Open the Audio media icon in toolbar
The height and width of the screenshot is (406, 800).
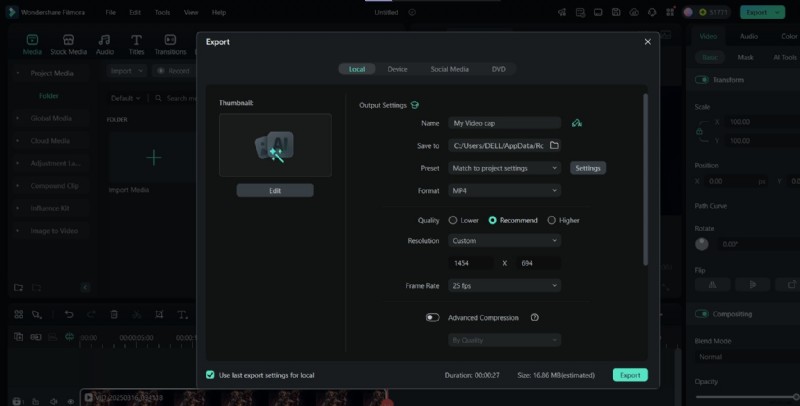click(104, 44)
